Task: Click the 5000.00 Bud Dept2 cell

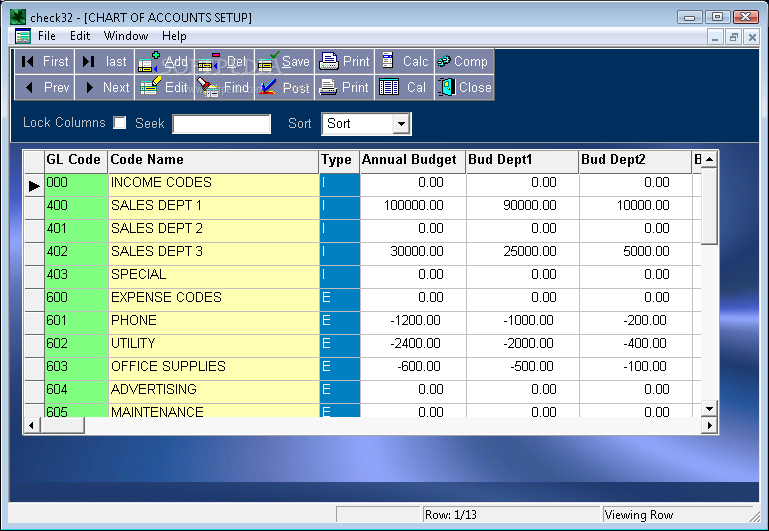Action: click(x=636, y=254)
